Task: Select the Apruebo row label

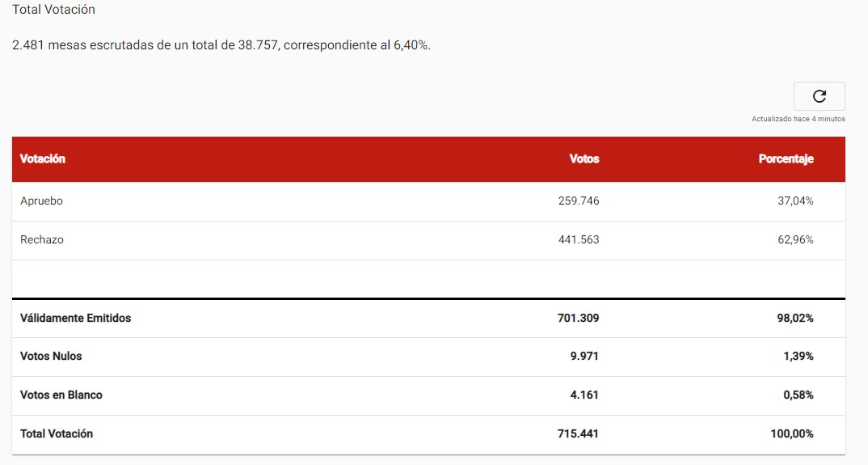Action: click(x=41, y=201)
